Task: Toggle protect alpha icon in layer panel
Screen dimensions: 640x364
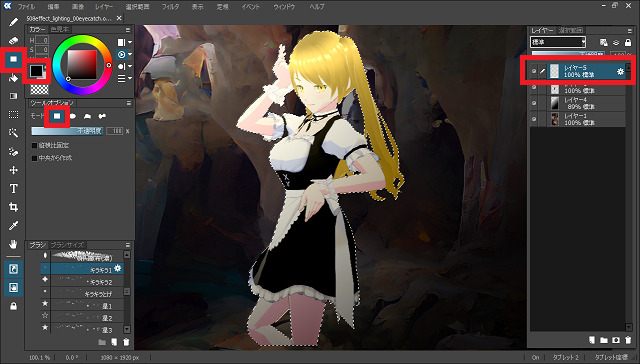Action: pos(604,42)
